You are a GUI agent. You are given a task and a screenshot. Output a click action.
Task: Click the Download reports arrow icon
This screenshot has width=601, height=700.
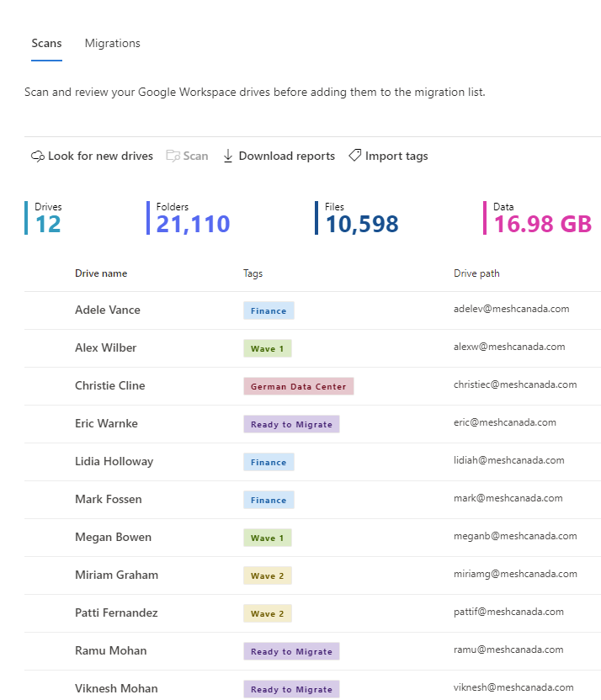pyautogui.click(x=228, y=156)
